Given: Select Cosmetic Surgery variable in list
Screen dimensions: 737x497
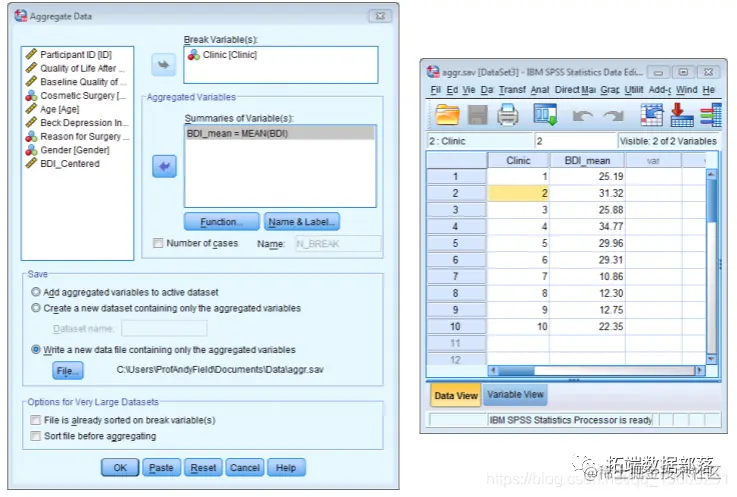Looking at the screenshot, I should 76,95.
